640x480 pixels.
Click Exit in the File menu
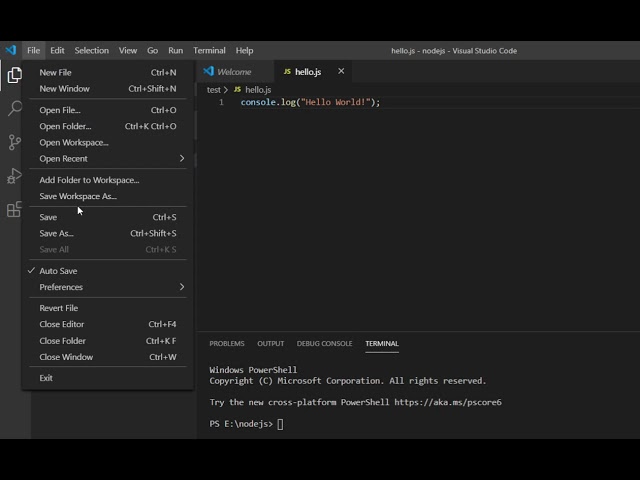coord(108,378)
